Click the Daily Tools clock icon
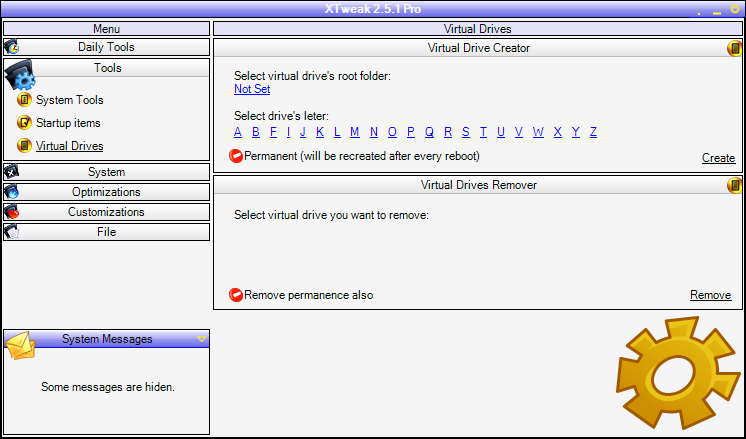 pyautogui.click(x=11, y=47)
